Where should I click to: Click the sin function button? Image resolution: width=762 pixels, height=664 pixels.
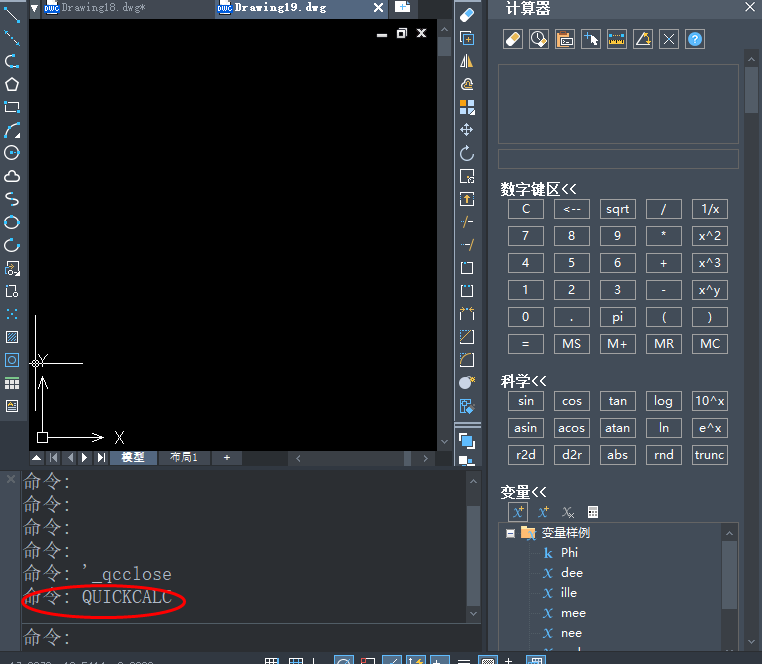click(x=525, y=401)
